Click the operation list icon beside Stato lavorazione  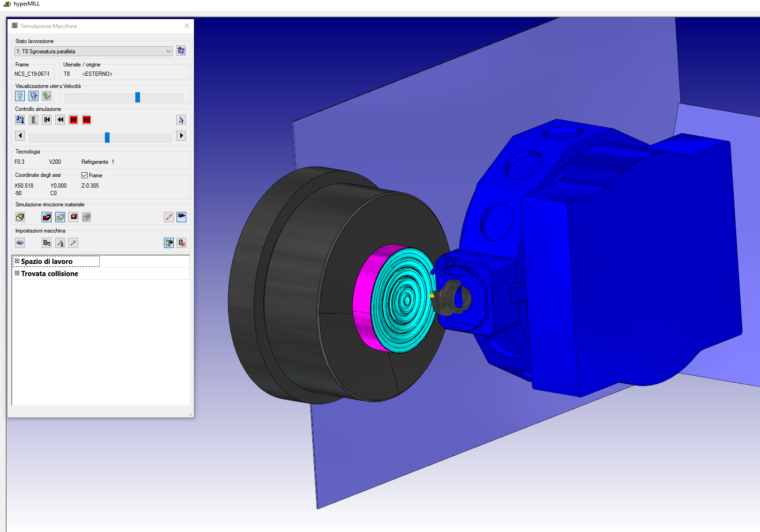click(181, 51)
